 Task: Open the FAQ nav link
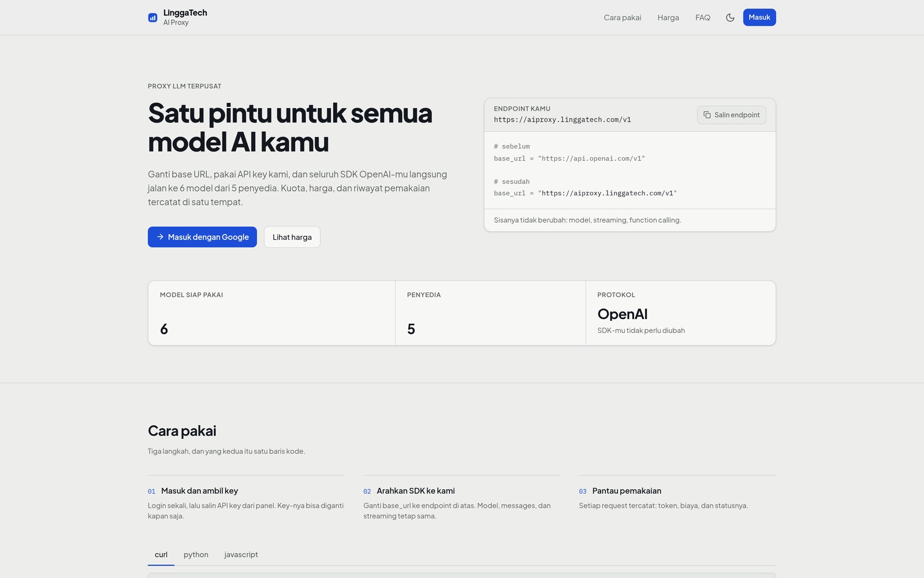[x=703, y=17]
